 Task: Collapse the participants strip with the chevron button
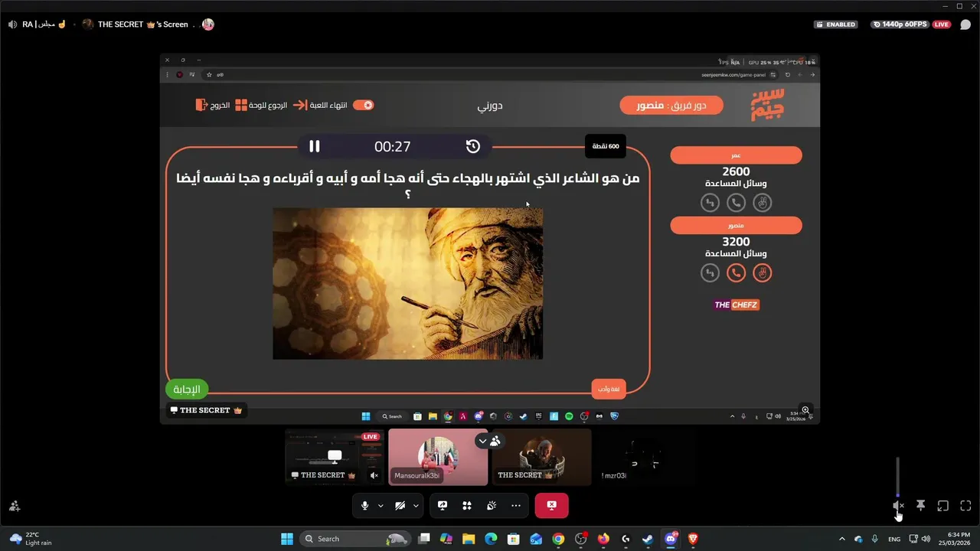pyautogui.click(x=482, y=441)
